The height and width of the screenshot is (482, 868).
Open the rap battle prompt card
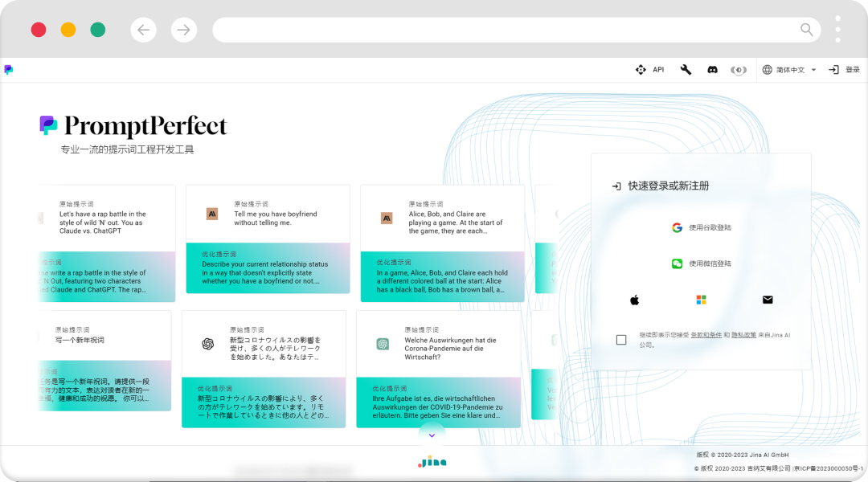107,243
